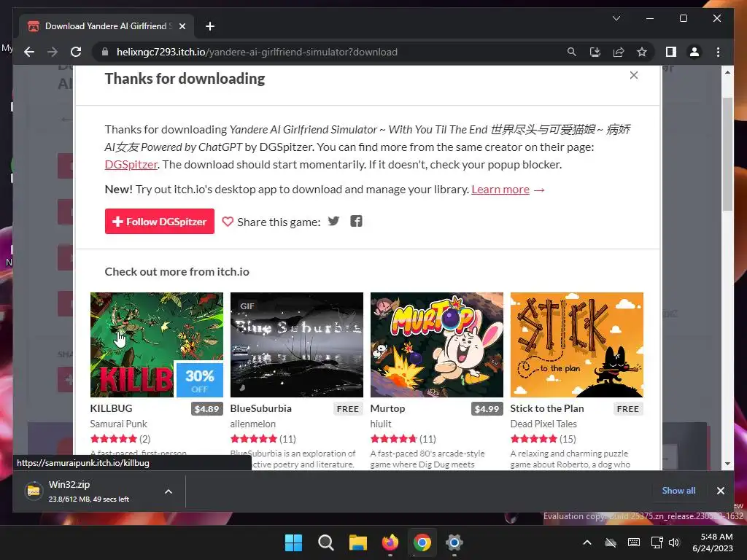Click the Stick to the Plan title
The image size is (747, 560).
547,408
